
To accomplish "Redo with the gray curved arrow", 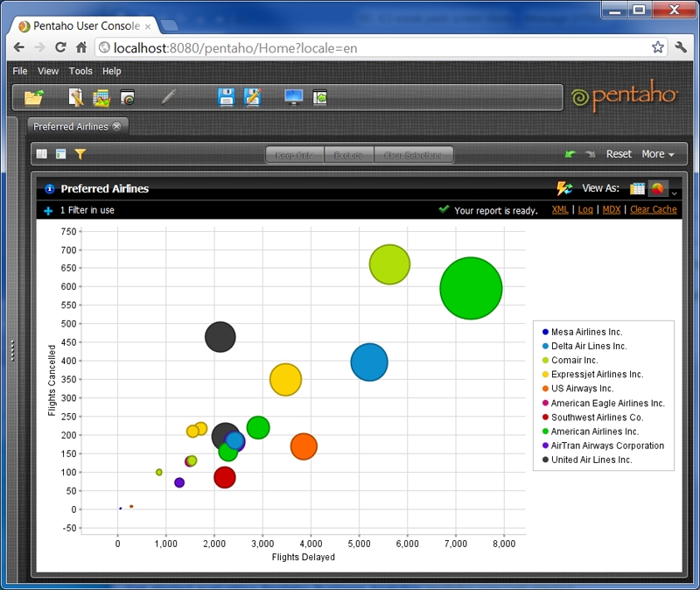I will [590, 154].
